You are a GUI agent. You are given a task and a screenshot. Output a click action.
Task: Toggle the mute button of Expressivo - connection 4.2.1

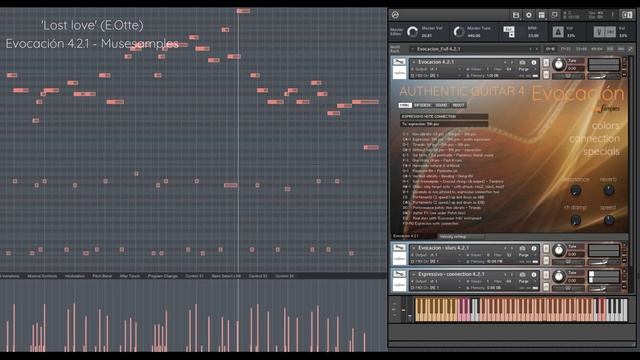pyautogui.click(x=546, y=287)
